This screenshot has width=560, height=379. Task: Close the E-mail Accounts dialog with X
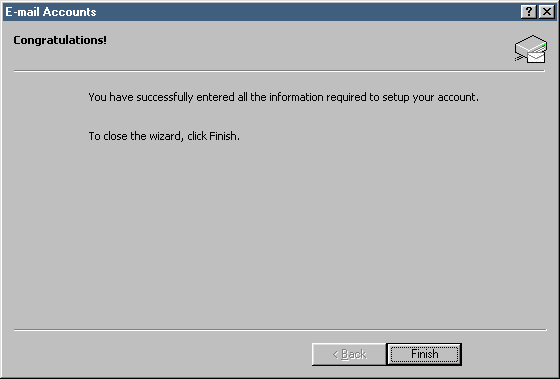(x=546, y=12)
